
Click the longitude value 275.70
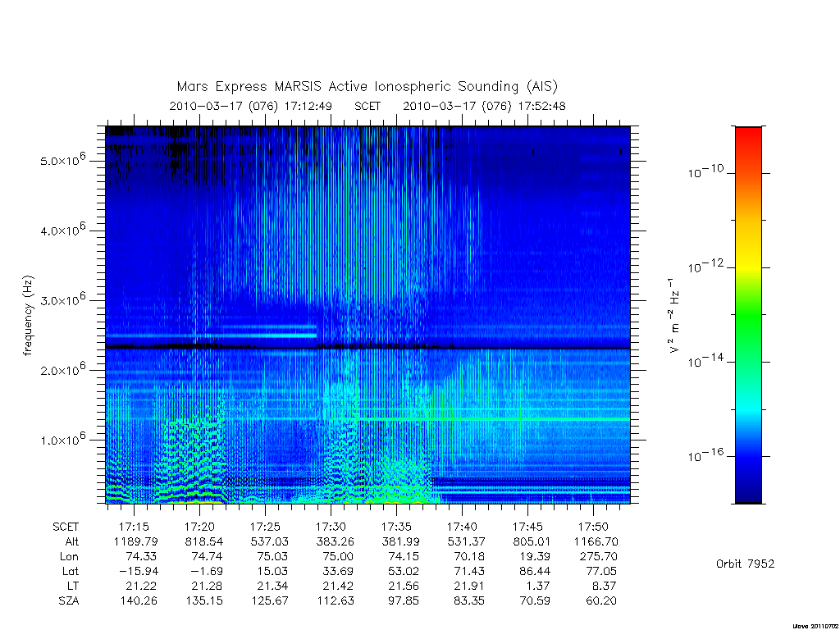click(598, 557)
